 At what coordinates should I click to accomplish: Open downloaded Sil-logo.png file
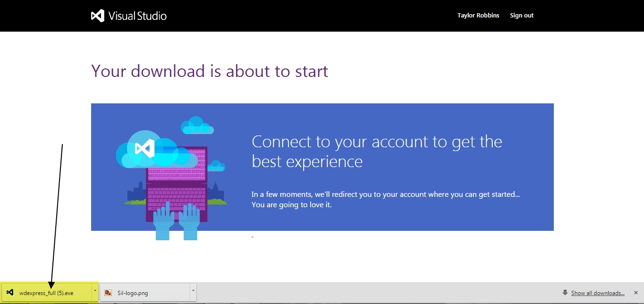click(x=144, y=293)
